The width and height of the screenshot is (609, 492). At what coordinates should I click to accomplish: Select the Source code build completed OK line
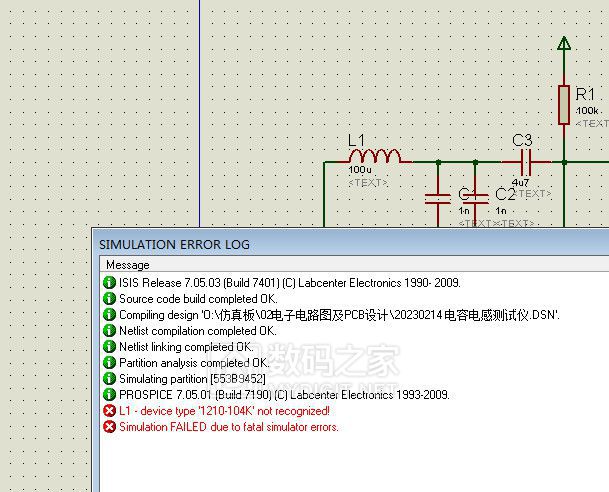click(198, 299)
